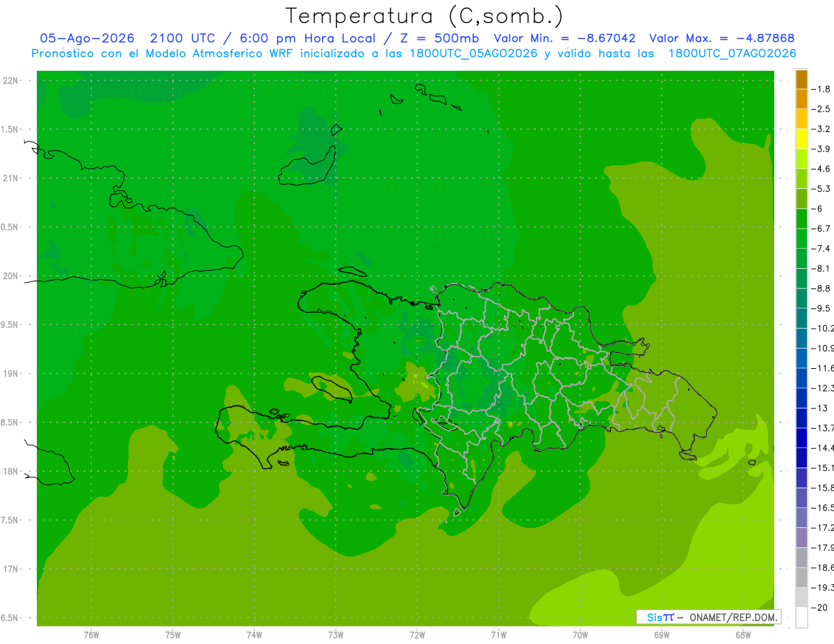Click the "76W" longitude label
This screenshot has width=834, height=644.
point(91,635)
